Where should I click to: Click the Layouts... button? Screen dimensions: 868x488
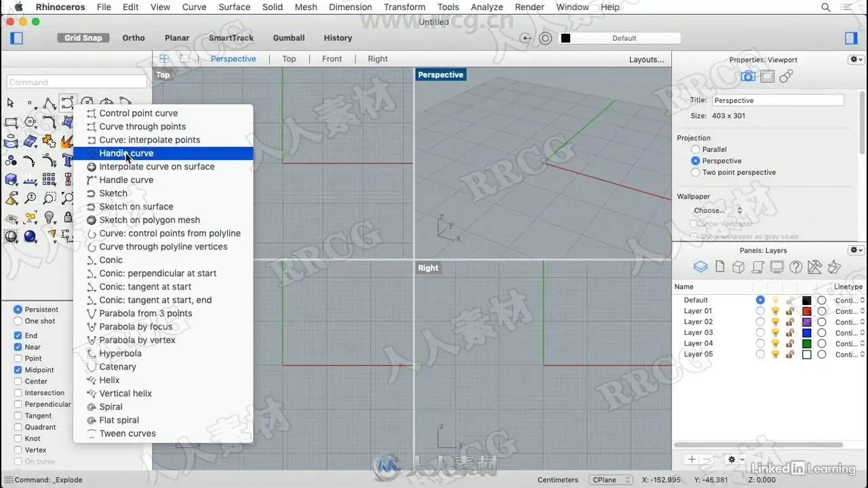(646, 60)
